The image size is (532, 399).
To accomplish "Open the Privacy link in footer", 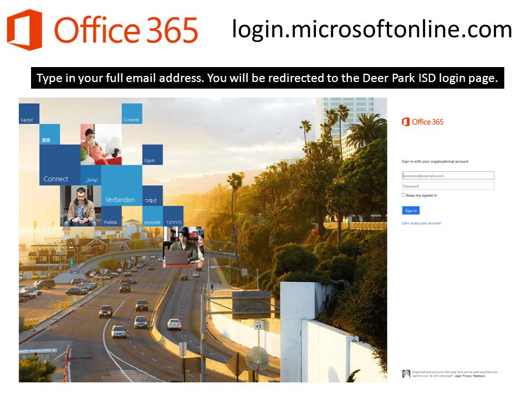I will [x=467, y=376].
